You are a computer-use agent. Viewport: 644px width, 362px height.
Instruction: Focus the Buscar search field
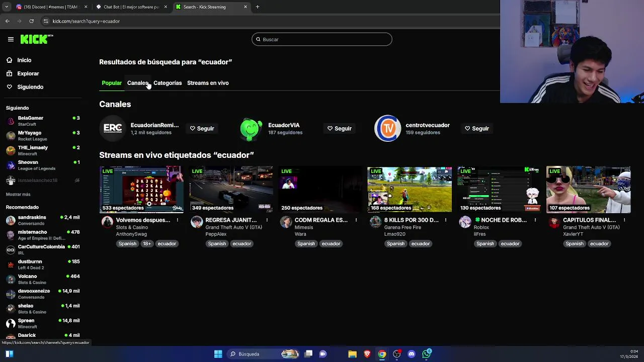322,39
